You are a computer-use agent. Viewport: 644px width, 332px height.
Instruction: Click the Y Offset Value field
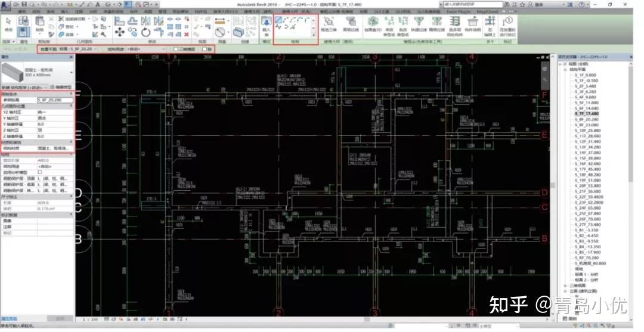[55, 124]
